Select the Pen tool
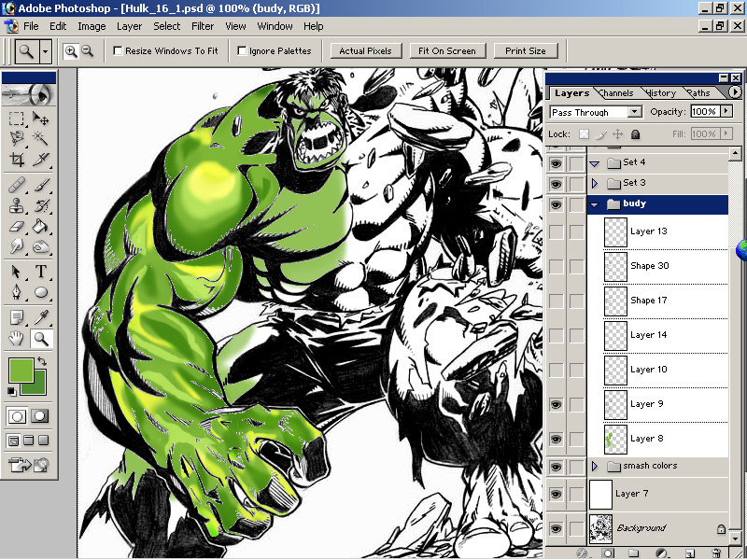The width and height of the screenshot is (747, 560). [x=17, y=292]
